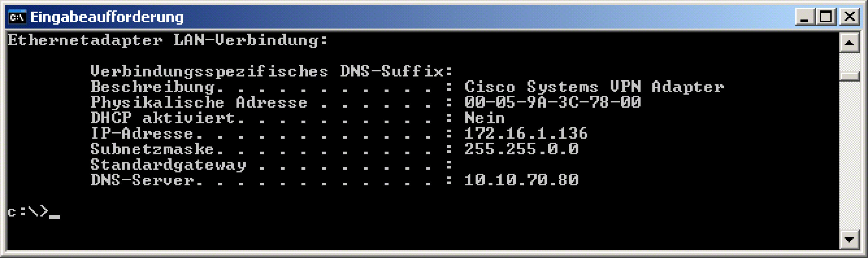
Task: Click the DHCP value Nein
Action: tap(485, 118)
